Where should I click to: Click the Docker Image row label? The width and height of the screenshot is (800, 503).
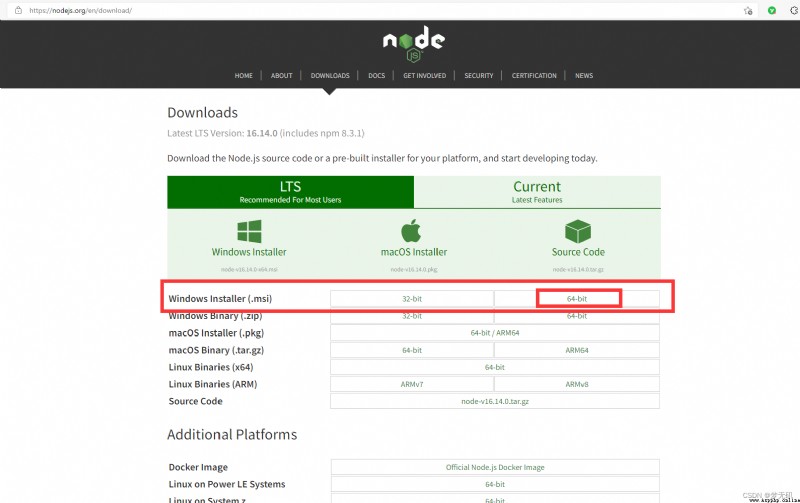198,467
